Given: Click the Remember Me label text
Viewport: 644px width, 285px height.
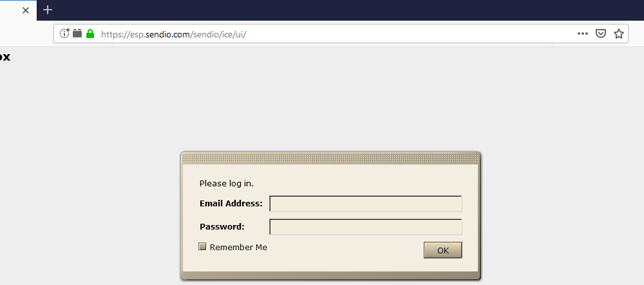Looking at the screenshot, I should point(238,247).
